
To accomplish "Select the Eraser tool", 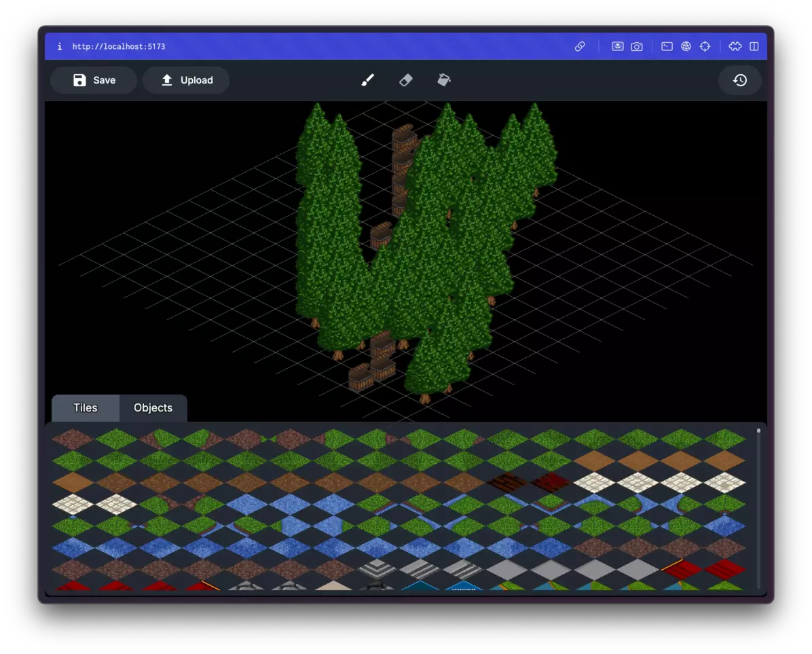I will [x=405, y=79].
